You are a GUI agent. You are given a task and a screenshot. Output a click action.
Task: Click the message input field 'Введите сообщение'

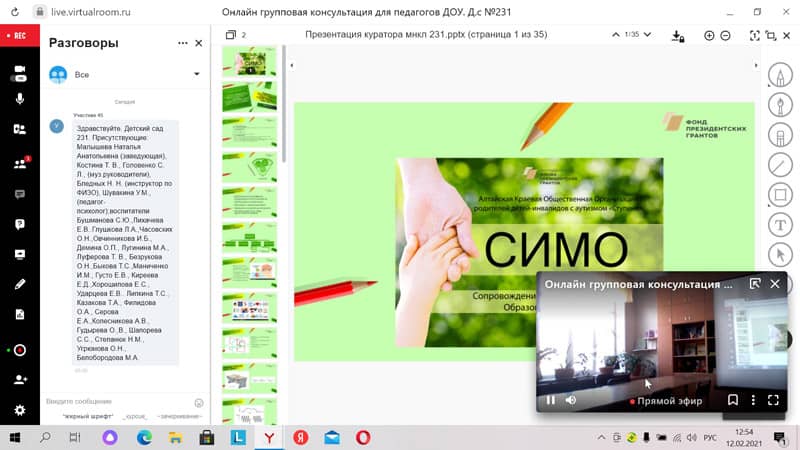pyautogui.click(x=117, y=402)
